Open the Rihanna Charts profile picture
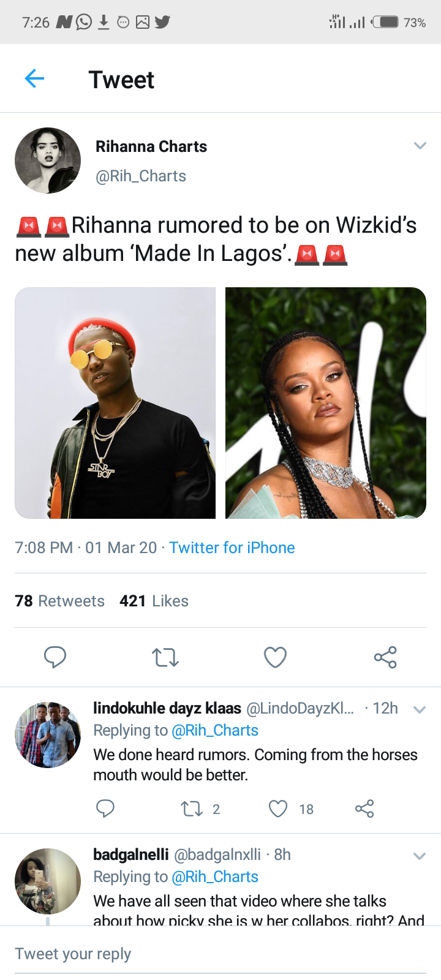441x980 pixels. pyautogui.click(x=48, y=160)
